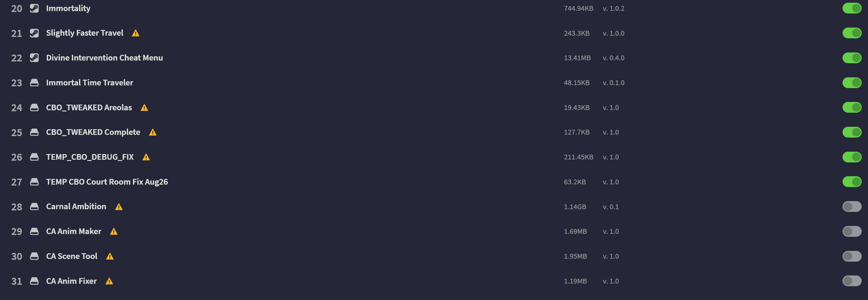Enable the CA Anim Fixer toggle
The width and height of the screenshot is (868, 300).
tap(852, 281)
